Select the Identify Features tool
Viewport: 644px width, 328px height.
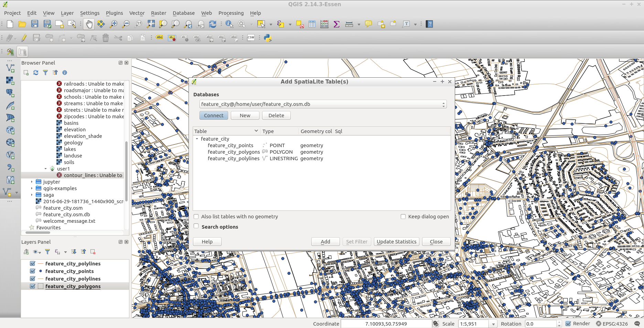click(x=229, y=24)
